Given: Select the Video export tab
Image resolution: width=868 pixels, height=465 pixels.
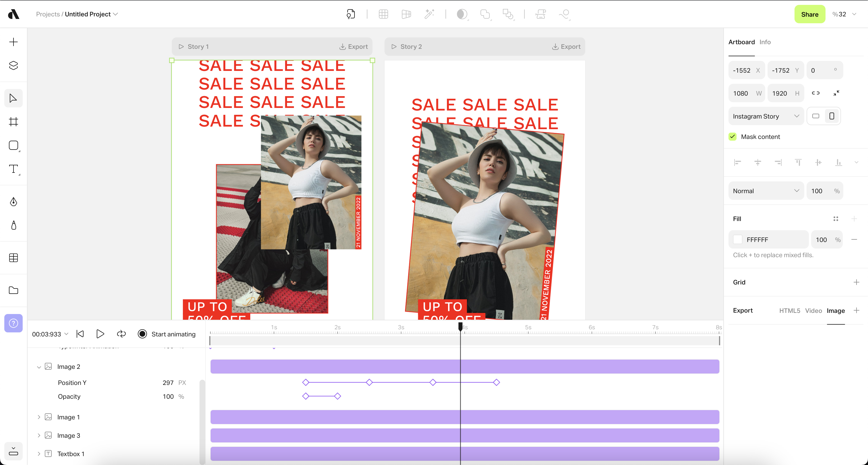Looking at the screenshot, I should click(813, 310).
